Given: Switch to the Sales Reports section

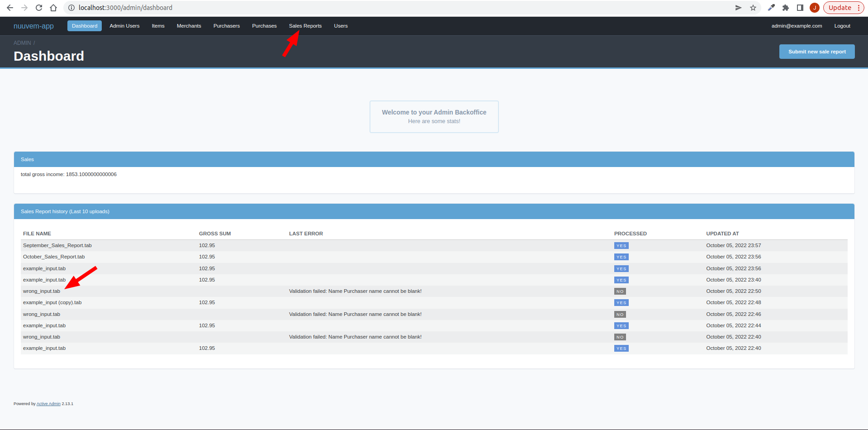Looking at the screenshot, I should pos(305,26).
